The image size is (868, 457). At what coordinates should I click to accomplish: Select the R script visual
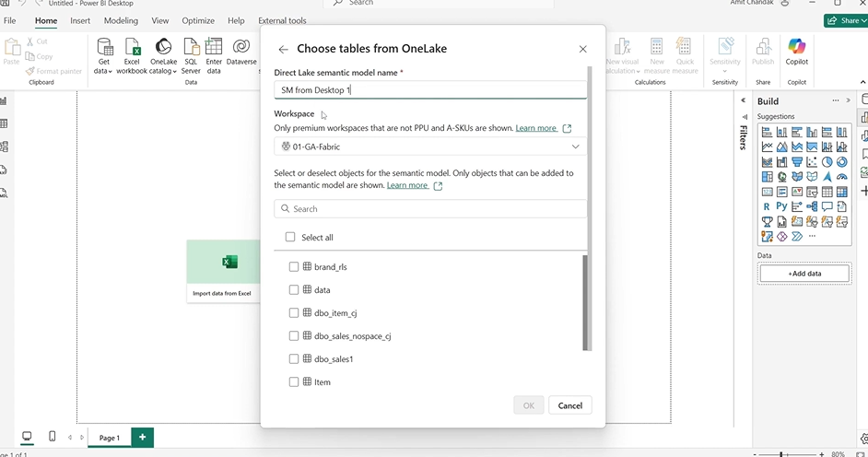767,207
